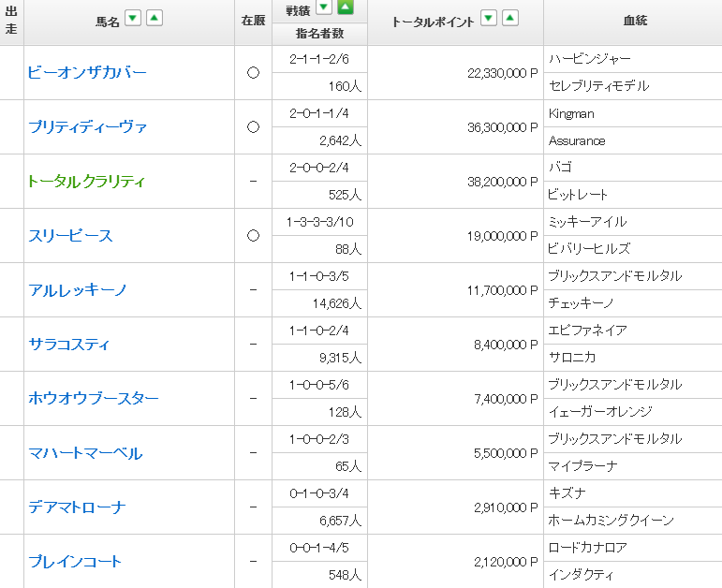Click ホウオウブースター link
The height and width of the screenshot is (588, 722).
94,398
